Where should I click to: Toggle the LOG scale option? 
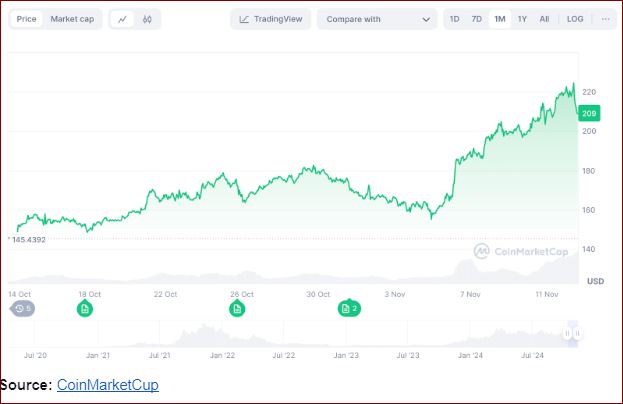[x=575, y=19]
